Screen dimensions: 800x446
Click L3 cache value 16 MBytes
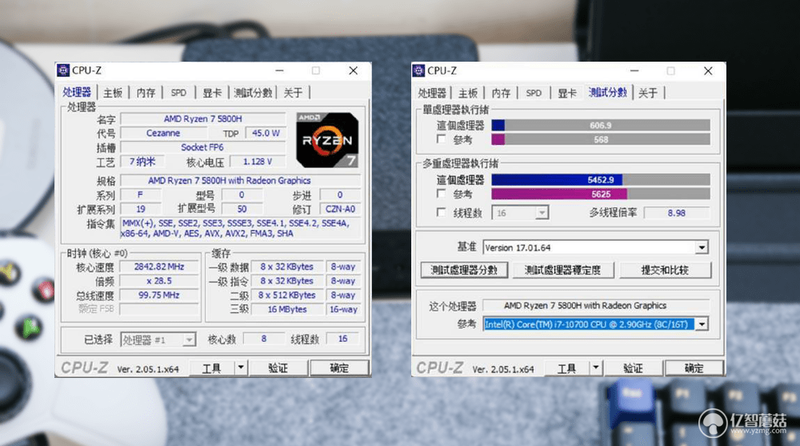pyautogui.click(x=287, y=309)
